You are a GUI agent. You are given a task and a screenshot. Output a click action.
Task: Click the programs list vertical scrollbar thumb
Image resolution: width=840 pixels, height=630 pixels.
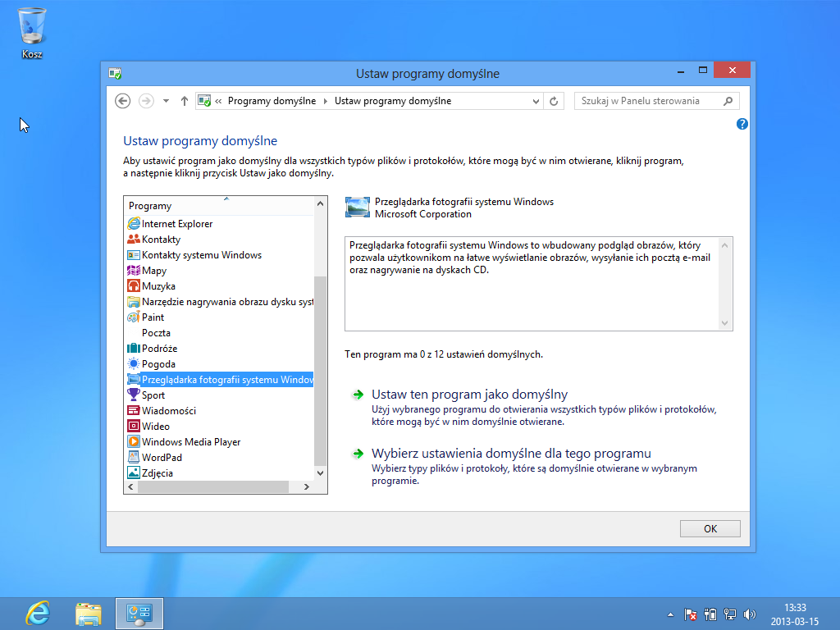[321, 371]
